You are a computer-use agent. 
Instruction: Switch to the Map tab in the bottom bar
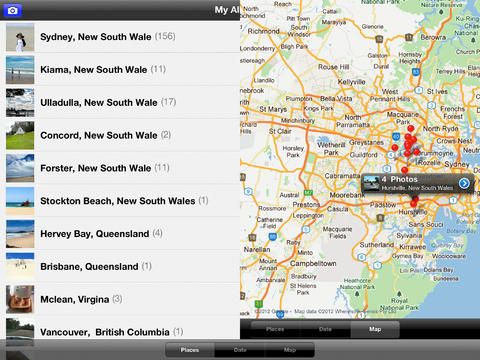click(x=290, y=350)
